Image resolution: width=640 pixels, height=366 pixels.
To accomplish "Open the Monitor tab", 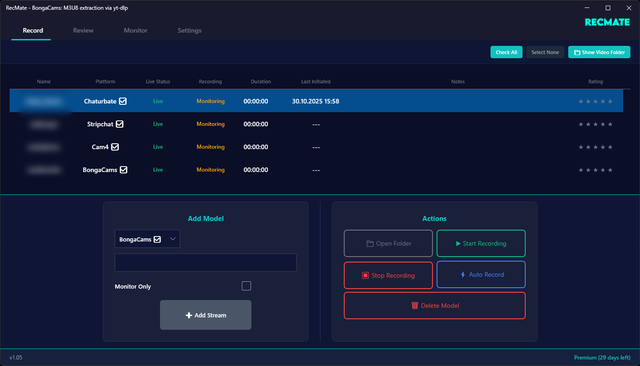I will pyautogui.click(x=136, y=31).
